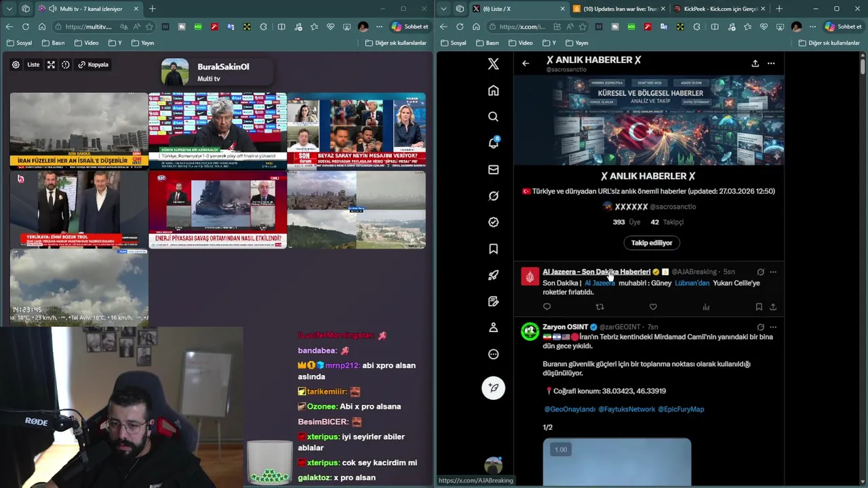Expand tab search chevron in x.com window

pos(443,9)
